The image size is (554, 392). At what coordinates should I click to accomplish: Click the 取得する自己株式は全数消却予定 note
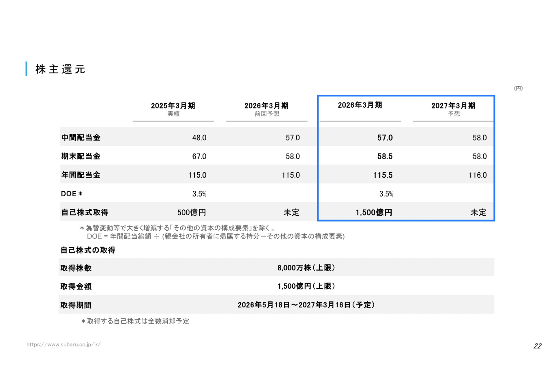tap(135, 321)
